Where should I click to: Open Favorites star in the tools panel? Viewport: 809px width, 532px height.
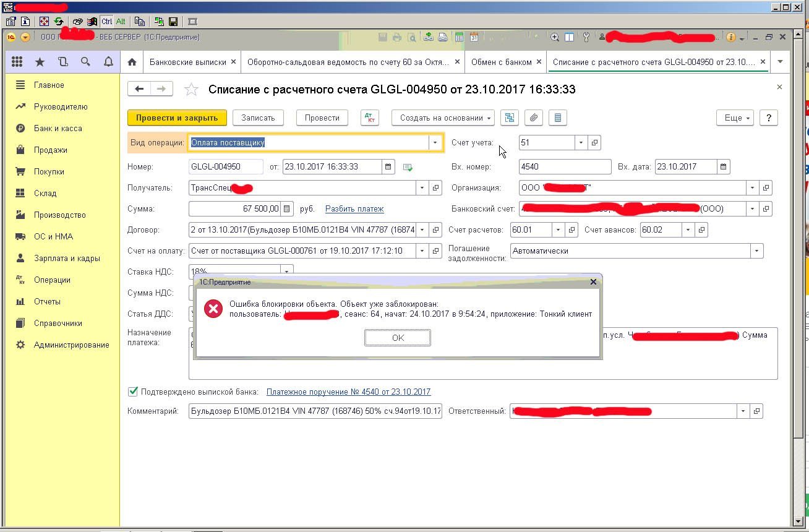coord(40,62)
